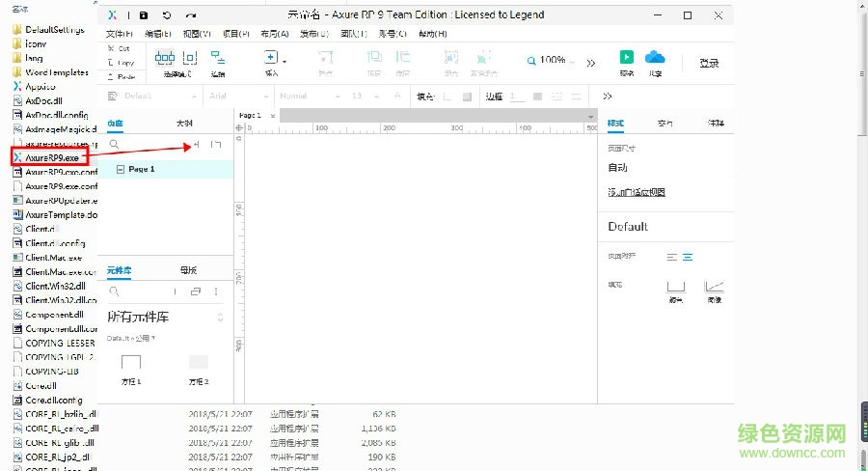Open the 发布(U) menu
Image resolution: width=868 pixels, height=471 pixels.
tap(314, 34)
